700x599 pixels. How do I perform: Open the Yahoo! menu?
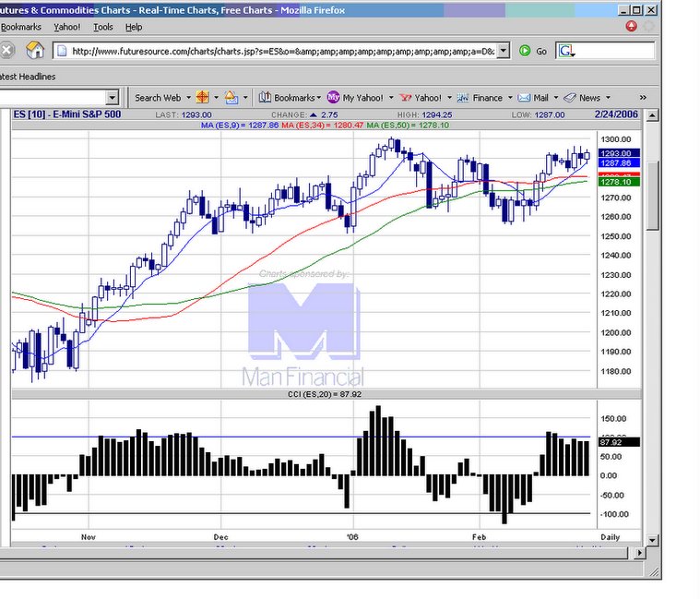tap(67, 28)
